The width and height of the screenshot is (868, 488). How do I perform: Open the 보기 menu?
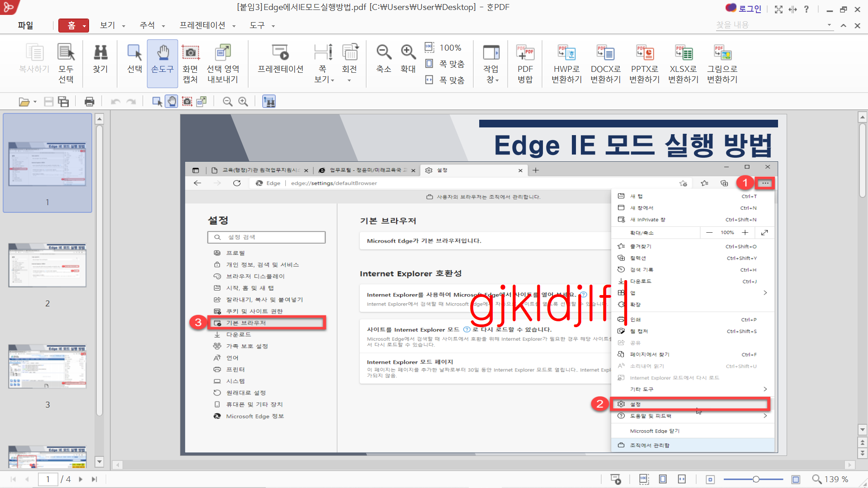tap(108, 25)
